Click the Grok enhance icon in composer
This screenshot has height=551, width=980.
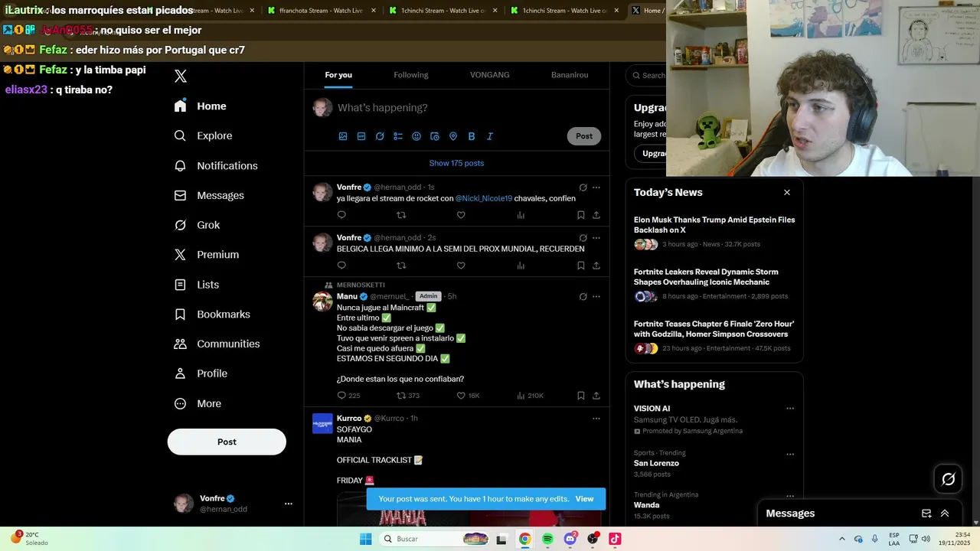380,136
